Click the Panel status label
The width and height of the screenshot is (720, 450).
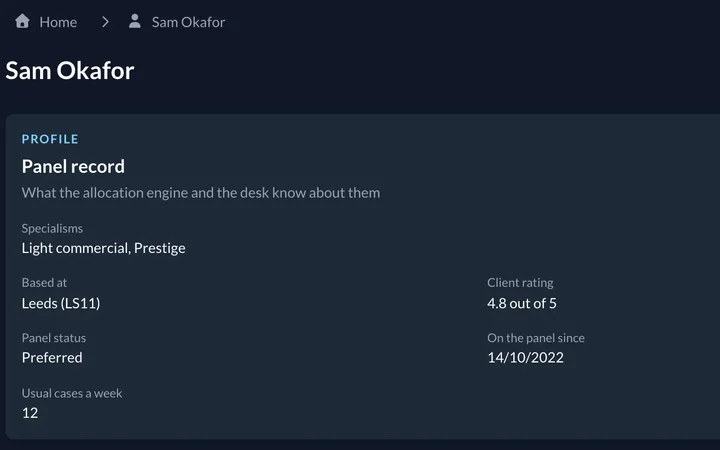[54, 338]
